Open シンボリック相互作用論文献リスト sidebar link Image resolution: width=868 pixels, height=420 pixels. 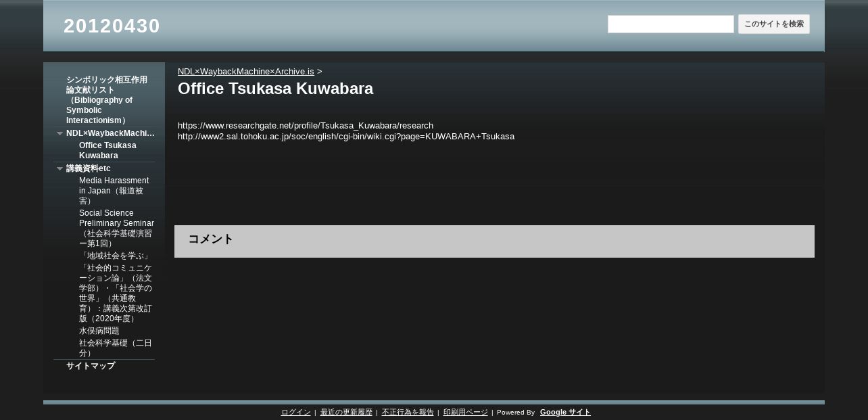107,100
